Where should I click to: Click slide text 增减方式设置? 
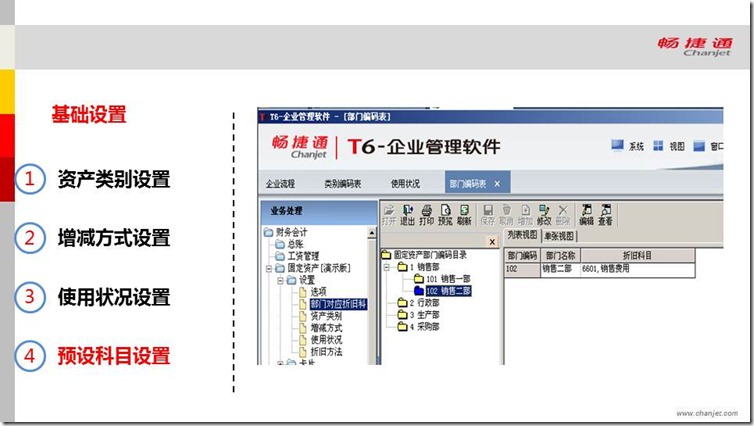tap(114, 238)
